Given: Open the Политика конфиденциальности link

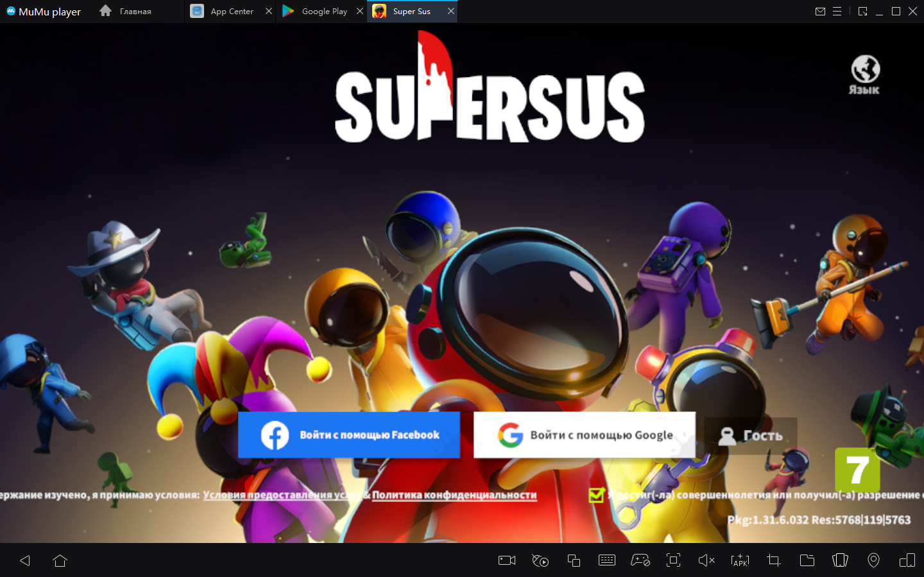Looking at the screenshot, I should 454,495.
